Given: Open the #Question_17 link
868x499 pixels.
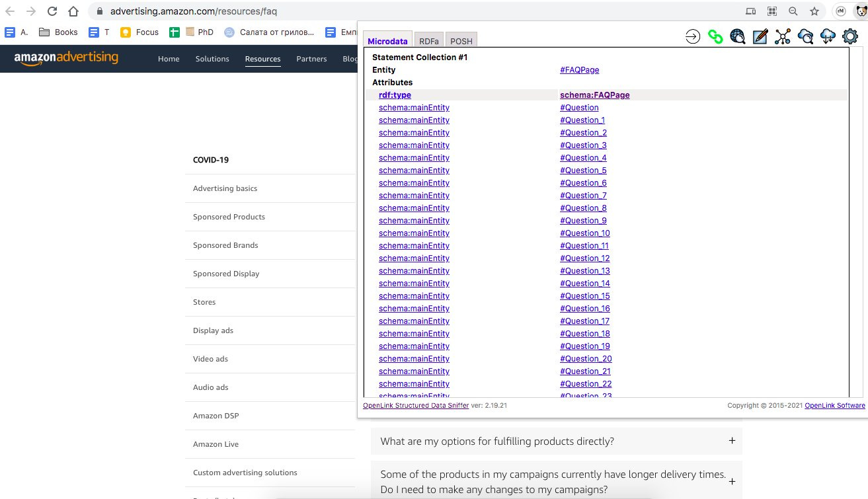Looking at the screenshot, I should [584, 321].
